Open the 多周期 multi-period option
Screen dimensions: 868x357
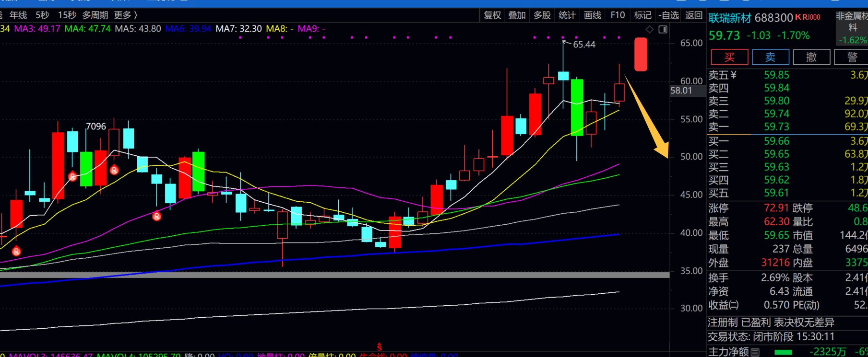pyautogui.click(x=95, y=15)
